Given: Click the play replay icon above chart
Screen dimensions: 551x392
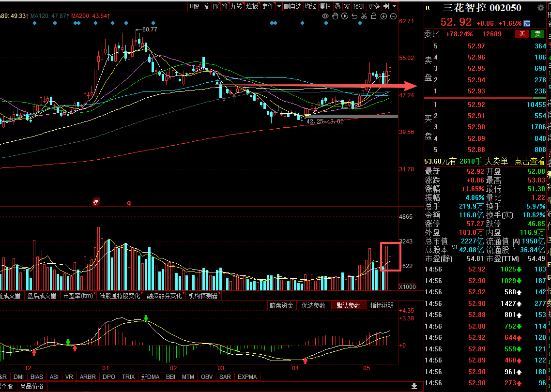Looking at the screenshot, I should click(345, 16).
